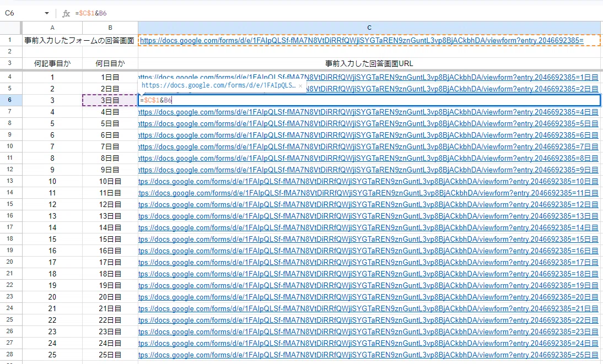Image resolution: width=603 pixels, height=364 pixels.
Task: Click the header cell 何日目か
Action: pyautogui.click(x=110, y=63)
